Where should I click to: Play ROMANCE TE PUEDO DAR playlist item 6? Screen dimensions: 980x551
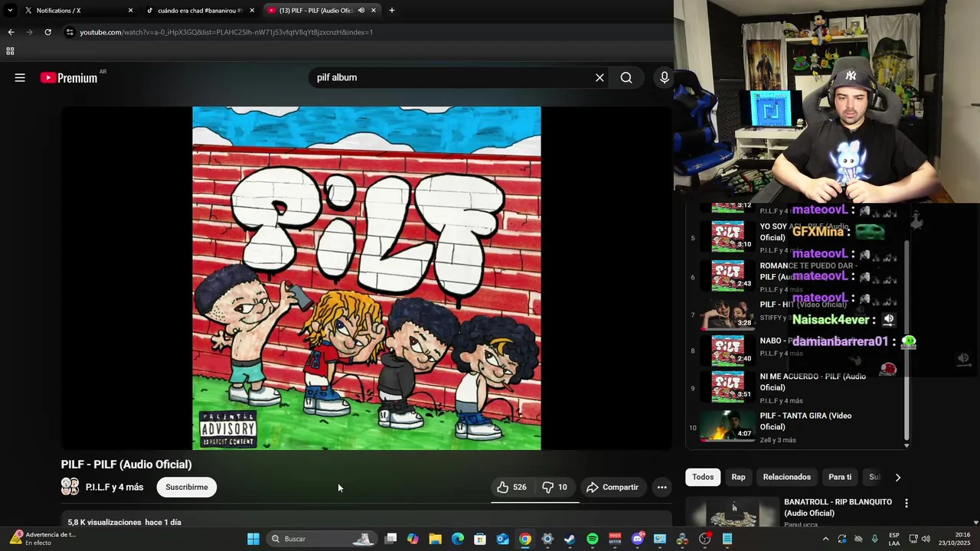[x=796, y=276]
